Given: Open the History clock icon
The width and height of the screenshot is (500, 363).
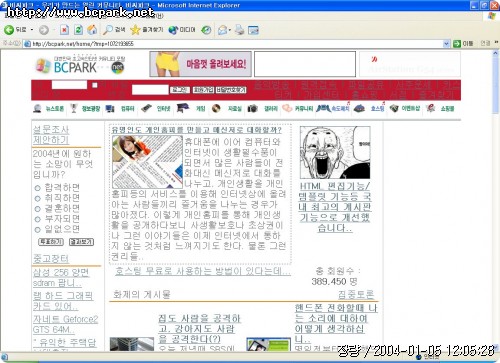Looking at the screenshot, I should [x=206, y=30].
